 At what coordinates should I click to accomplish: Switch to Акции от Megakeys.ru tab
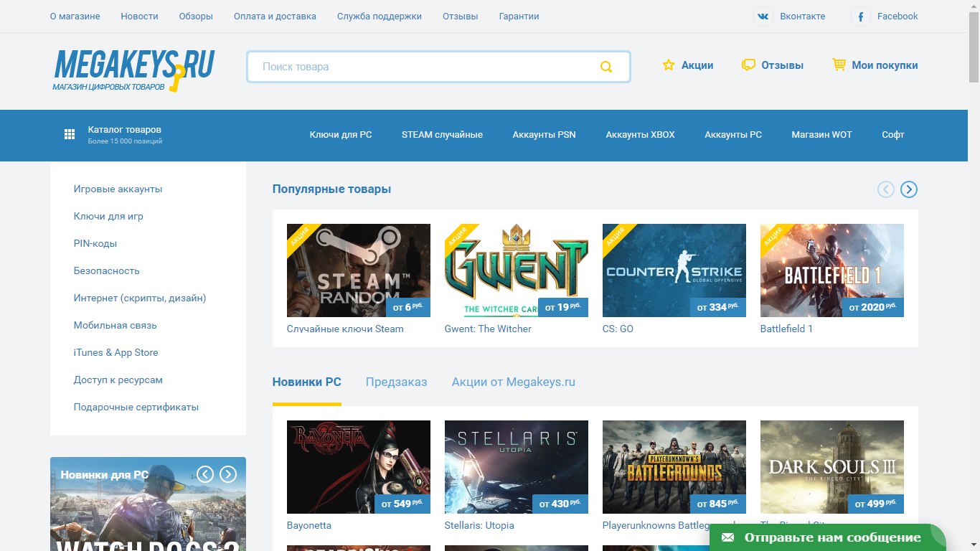pos(513,382)
